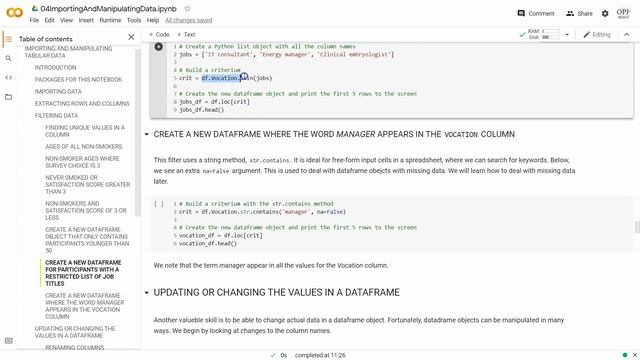Dismiss the bottom status bar
The width and height of the screenshot is (640, 360).
[x=635, y=355]
